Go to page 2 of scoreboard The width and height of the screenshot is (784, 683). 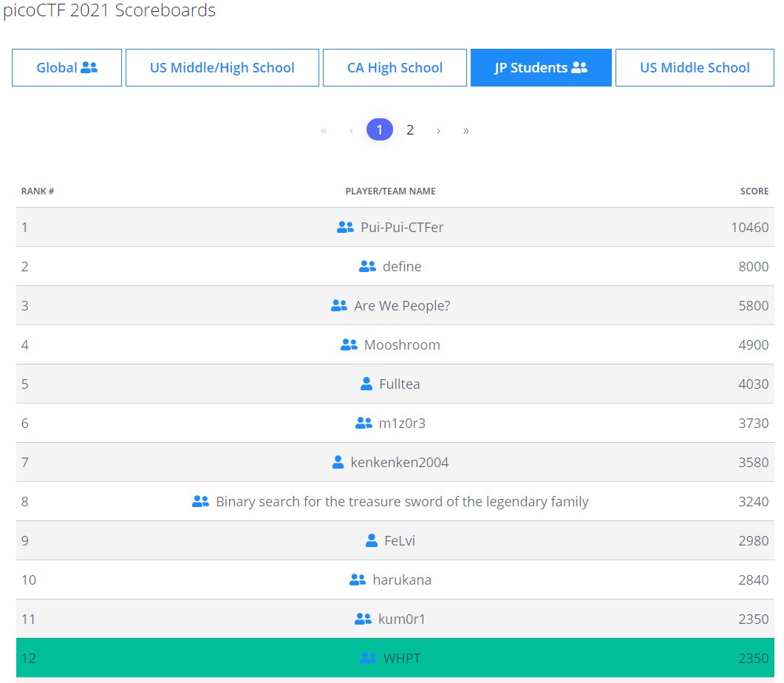[410, 130]
